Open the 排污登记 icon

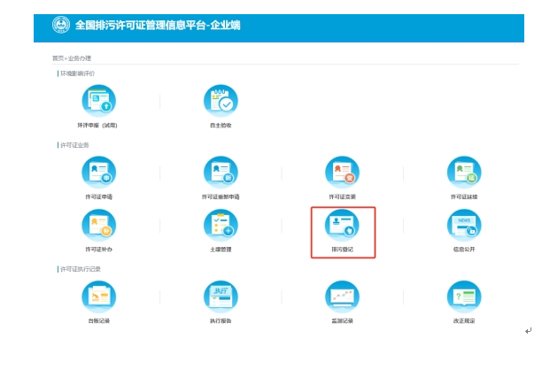click(342, 225)
